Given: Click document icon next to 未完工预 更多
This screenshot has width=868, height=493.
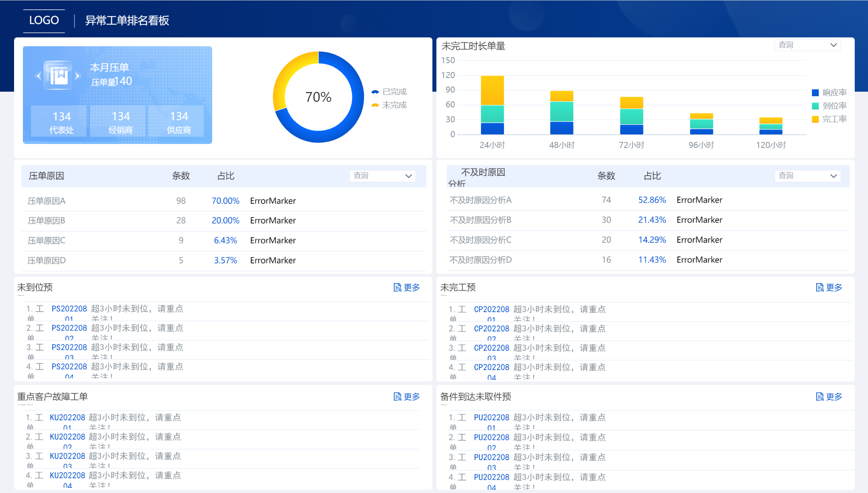Looking at the screenshot, I should coord(819,287).
